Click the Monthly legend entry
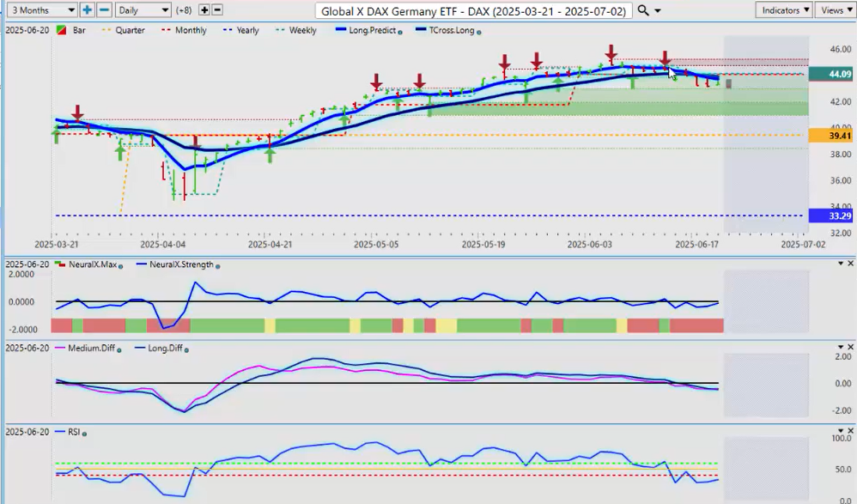The width and height of the screenshot is (857, 504). point(184,30)
